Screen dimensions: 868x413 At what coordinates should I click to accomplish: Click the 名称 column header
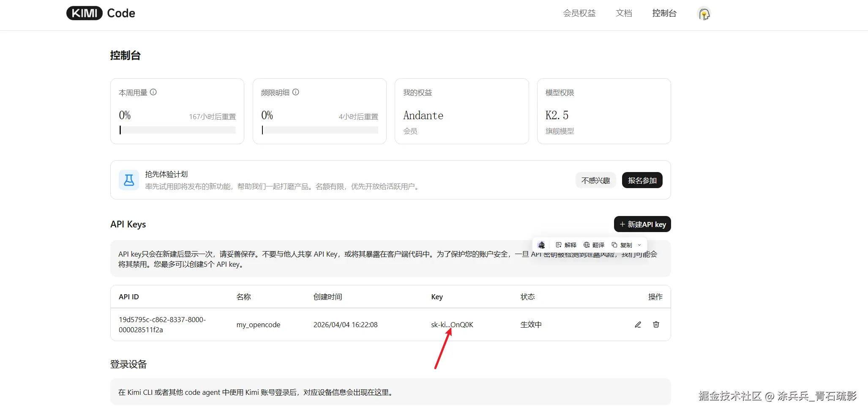(x=243, y=297)
